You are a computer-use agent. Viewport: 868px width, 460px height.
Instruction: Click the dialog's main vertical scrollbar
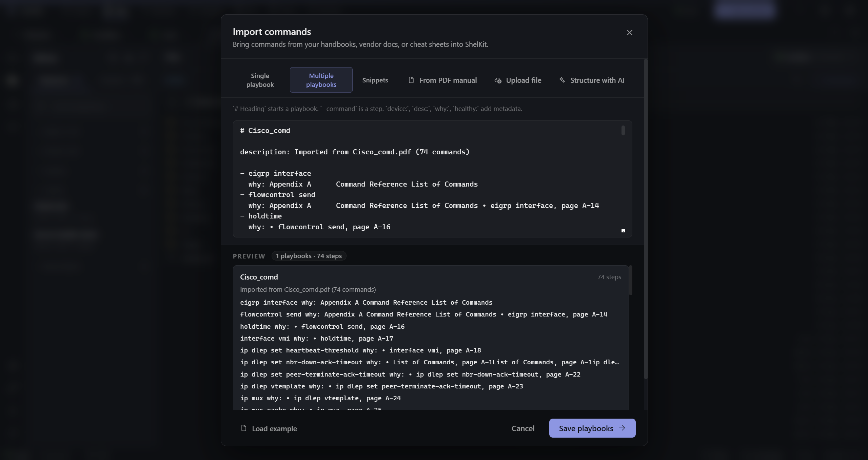(x=646, y=219)
